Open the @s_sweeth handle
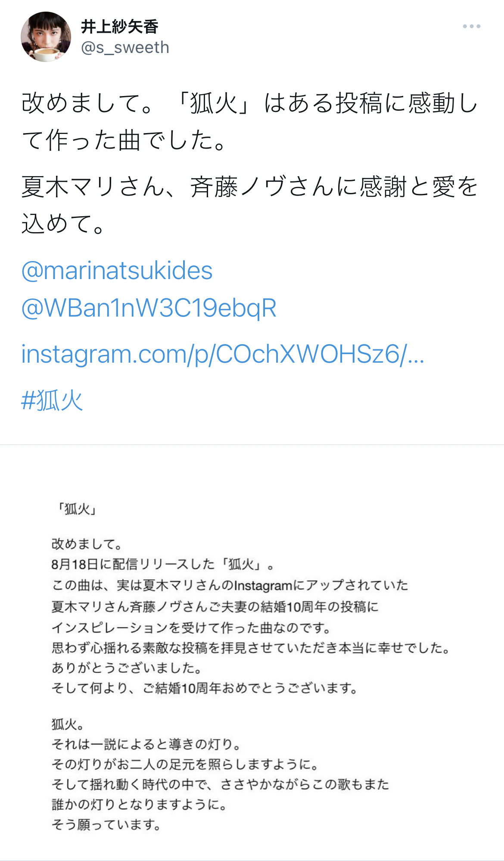The image size is (504, 861). pos(125,47)
